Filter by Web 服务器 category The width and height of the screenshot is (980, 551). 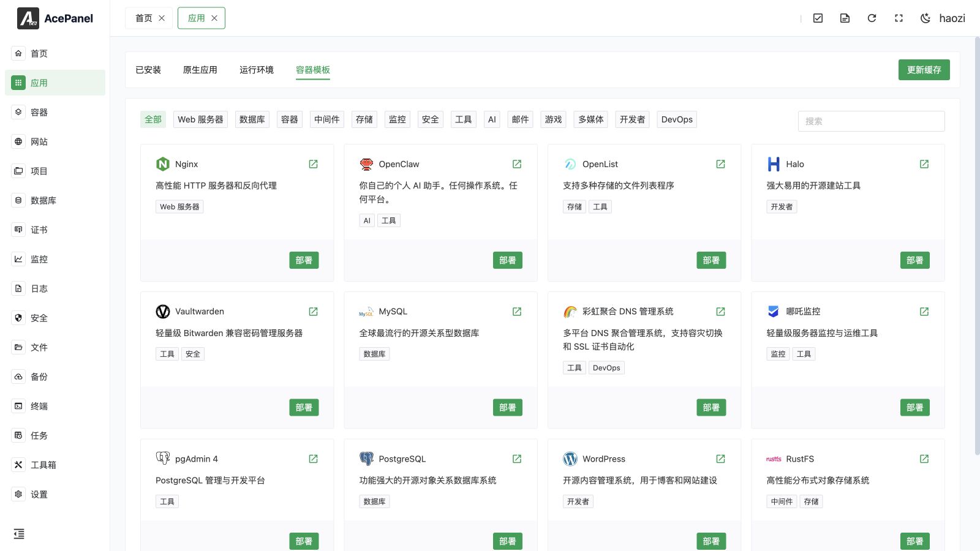200,119
